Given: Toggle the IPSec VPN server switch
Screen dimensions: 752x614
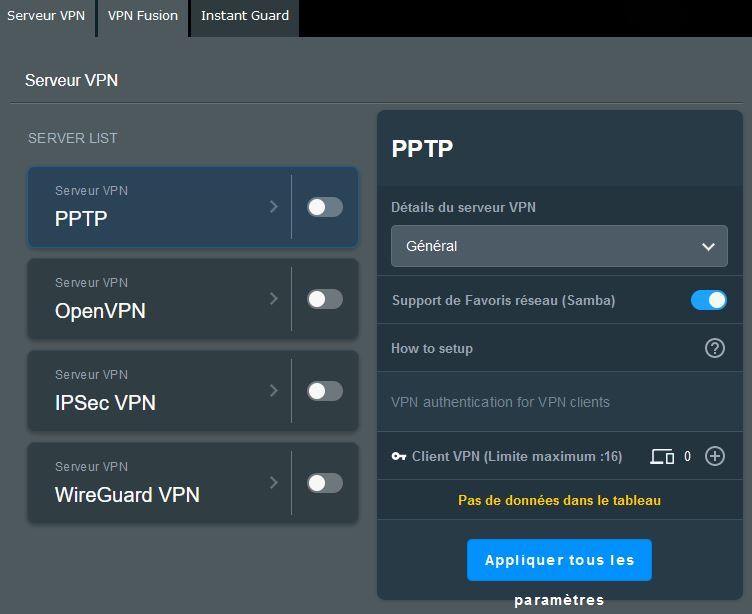Looking at the screenshot, I should coord(324,391).
